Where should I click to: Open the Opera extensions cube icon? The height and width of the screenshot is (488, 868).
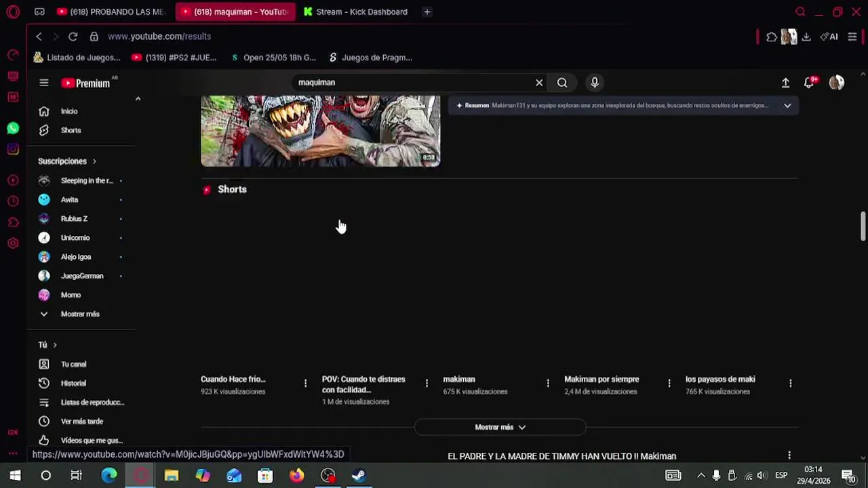point(772,37)
